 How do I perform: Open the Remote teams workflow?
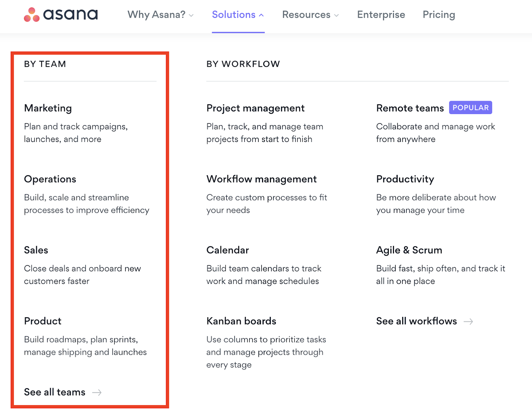(x=410, y=108)
